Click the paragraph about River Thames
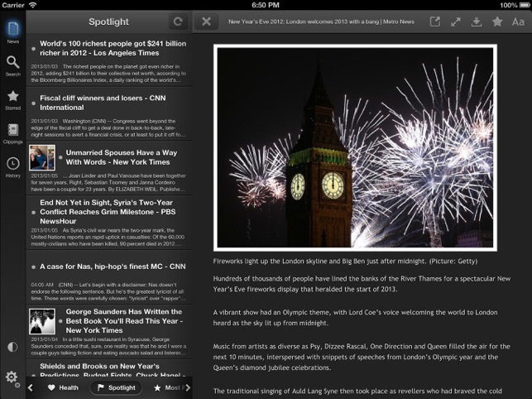 (362, 284)
